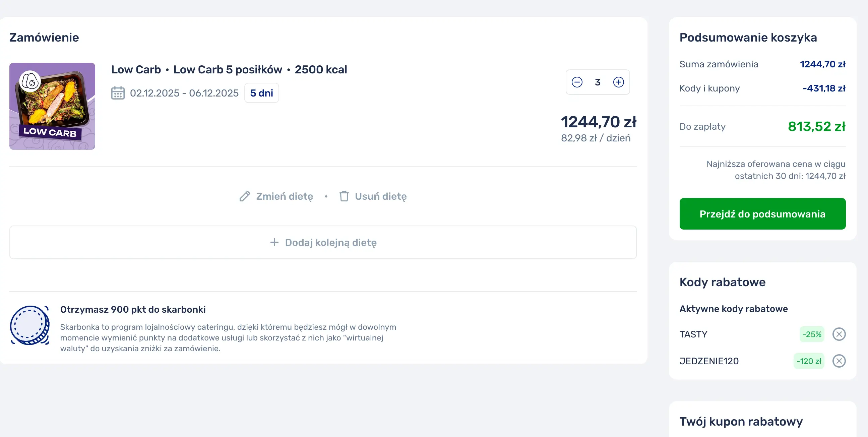Increase diet quantity with plus icon
This screenshot has height=437, width=868.
pyautogui.click(x=618, y=82)
